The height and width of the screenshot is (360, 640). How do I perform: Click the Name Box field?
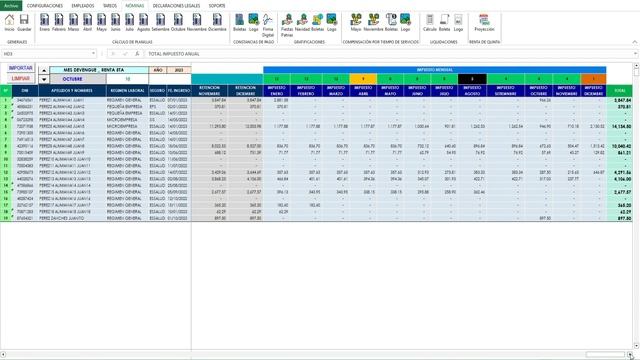(46, 54)
